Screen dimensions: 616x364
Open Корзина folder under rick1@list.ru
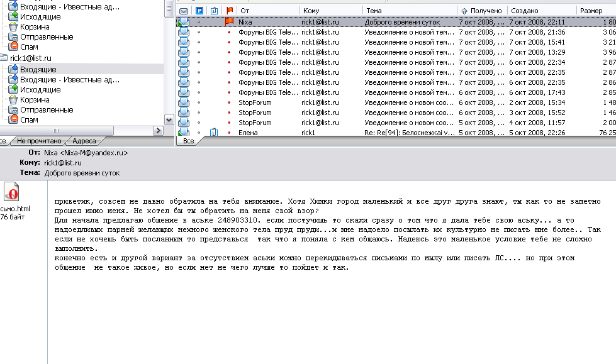coord(34,99)
